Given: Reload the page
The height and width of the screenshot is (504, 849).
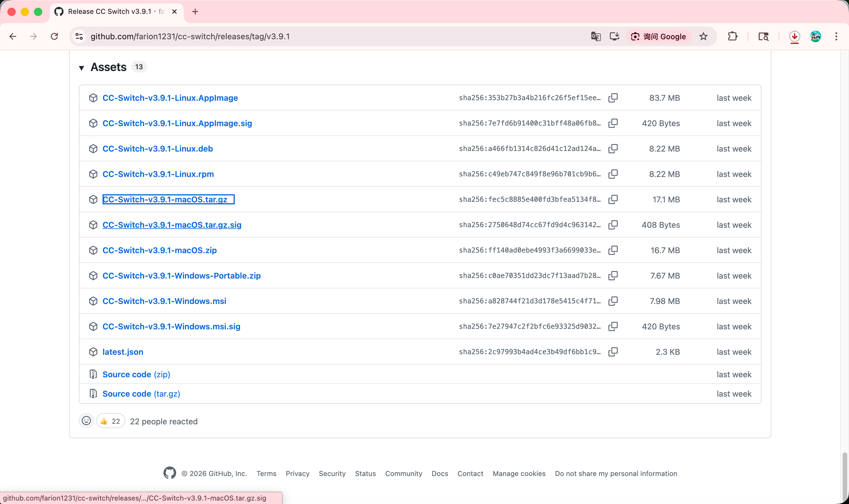Looking at the screenshot, I should tap(54, 36).
